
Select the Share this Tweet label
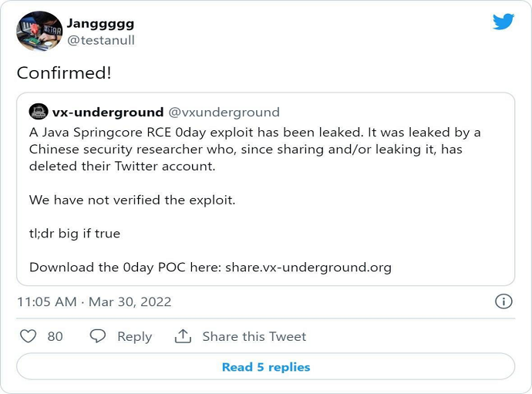[x=254, y=336]
